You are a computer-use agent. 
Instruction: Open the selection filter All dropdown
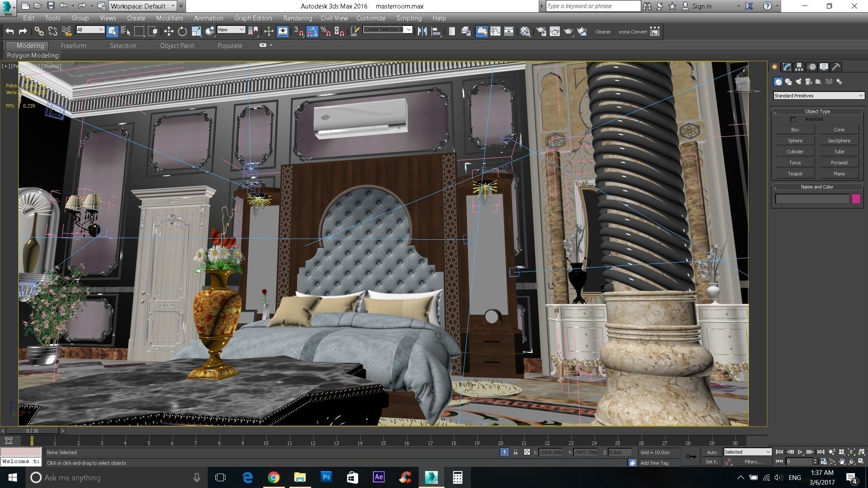click(90, 29)
